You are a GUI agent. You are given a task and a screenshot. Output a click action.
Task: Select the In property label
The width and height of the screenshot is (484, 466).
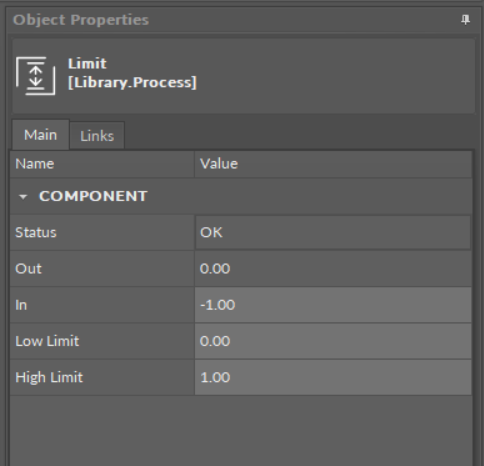pos(21,305)
